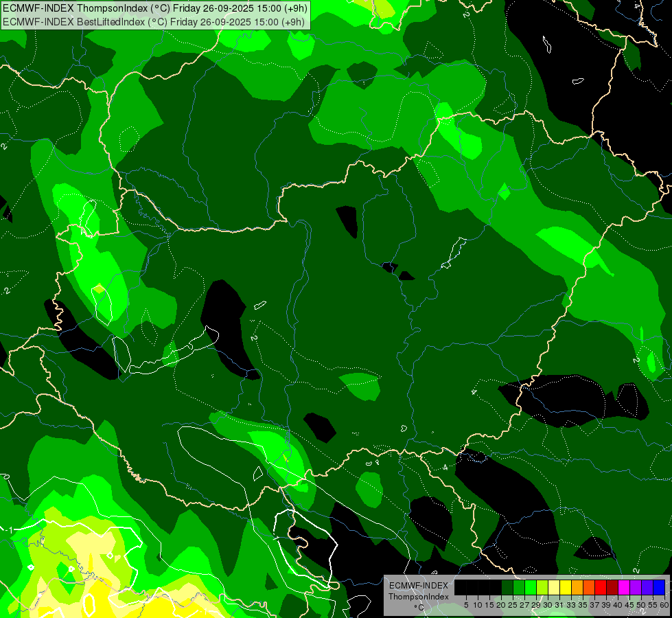
Task: Select the lime 29–30 legend swatch
Action: click(x=542, y=587)
